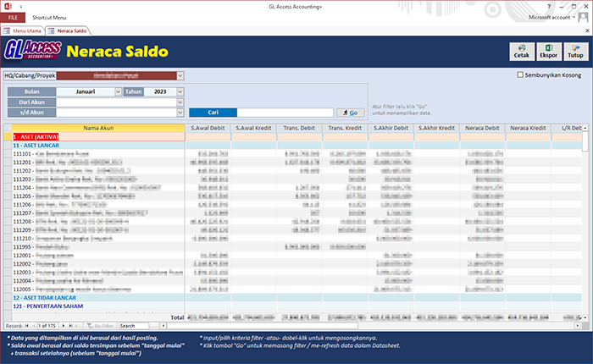Click the Cari search text field
The image size is (593, 364).
pos(285,112)
